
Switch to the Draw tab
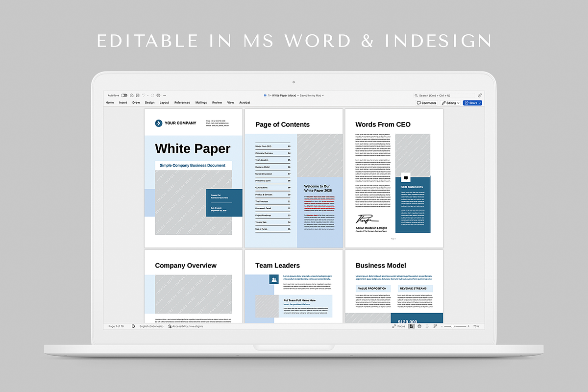pos(136,103)
